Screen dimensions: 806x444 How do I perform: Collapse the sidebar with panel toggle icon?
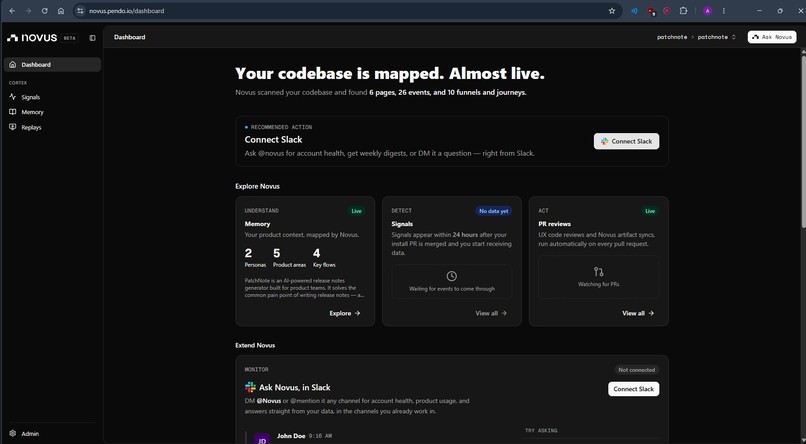(x=93, y=38)
